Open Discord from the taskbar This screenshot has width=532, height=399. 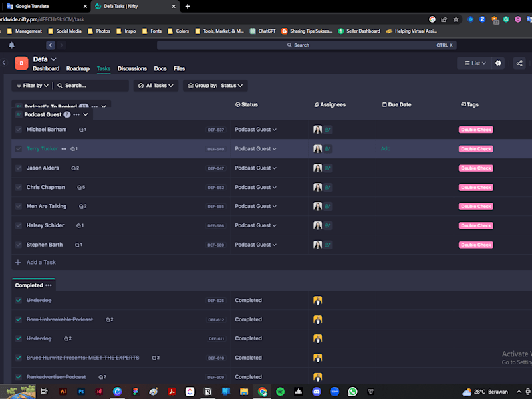[x=317, y=392]
